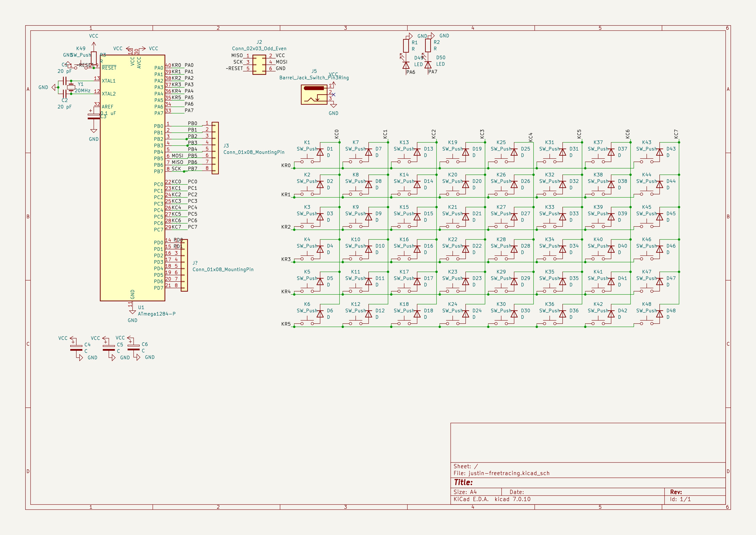756x535 pixels.
Task: Select the J2 2x3 connector symbol body
Action: 259,65
